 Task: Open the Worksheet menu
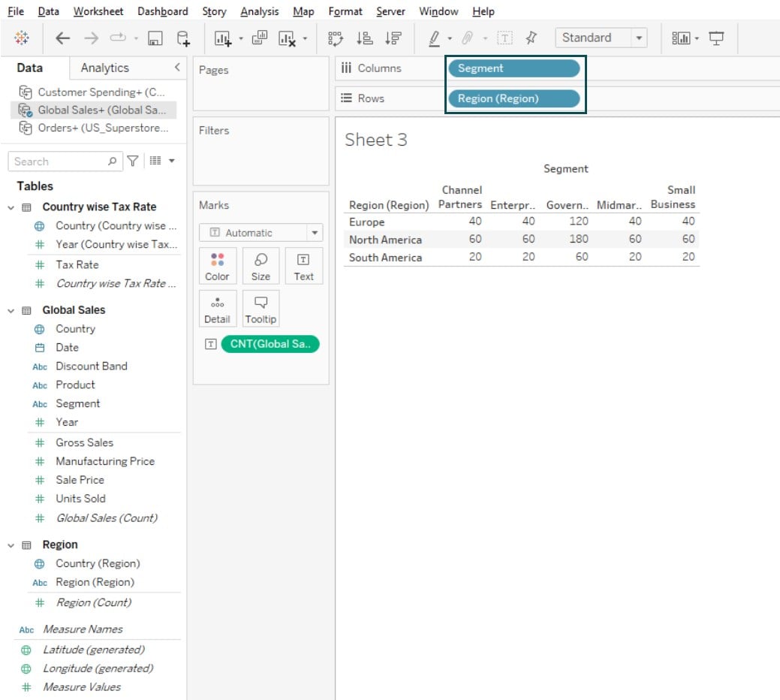[98, 11]
